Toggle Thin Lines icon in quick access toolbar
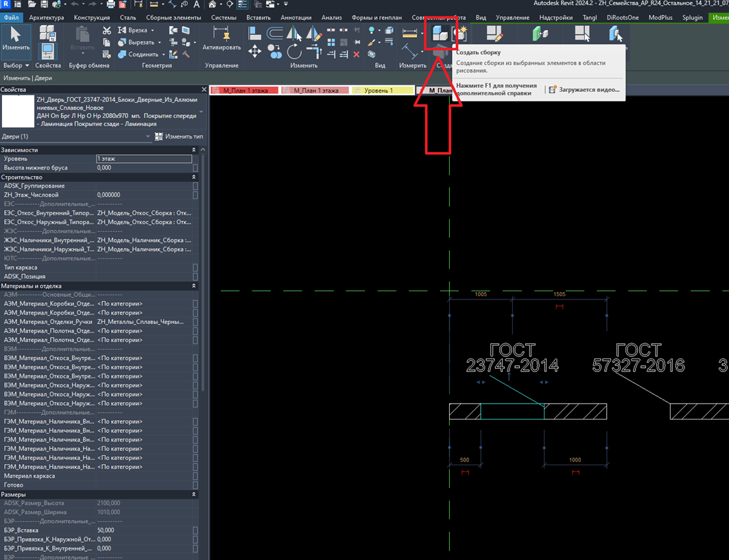 (242, 4)
